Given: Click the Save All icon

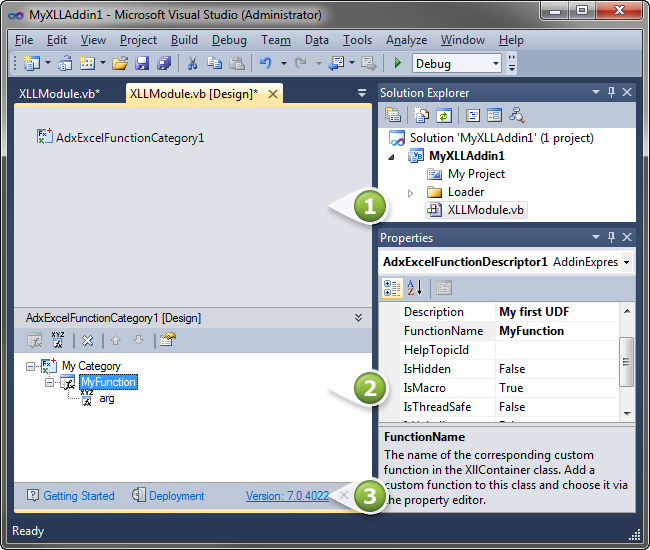Looking at the screenshot, I should tap(164, 63).
